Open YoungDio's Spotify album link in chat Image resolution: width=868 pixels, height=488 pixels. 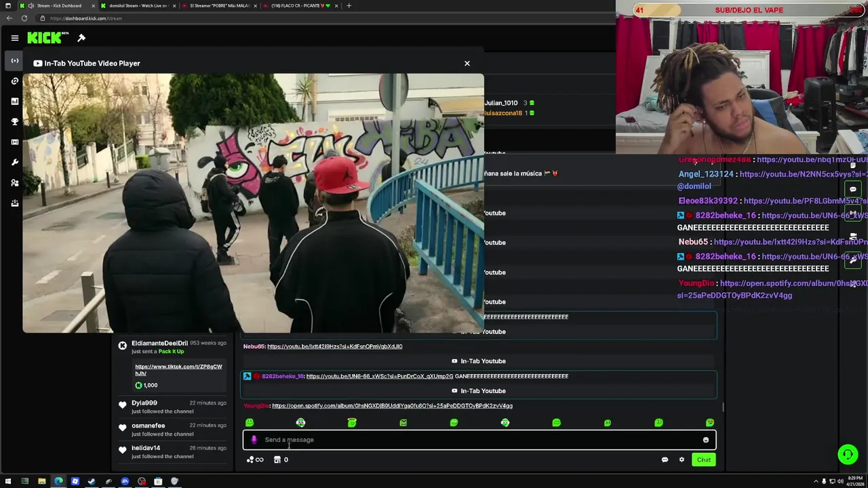(392, 406)
